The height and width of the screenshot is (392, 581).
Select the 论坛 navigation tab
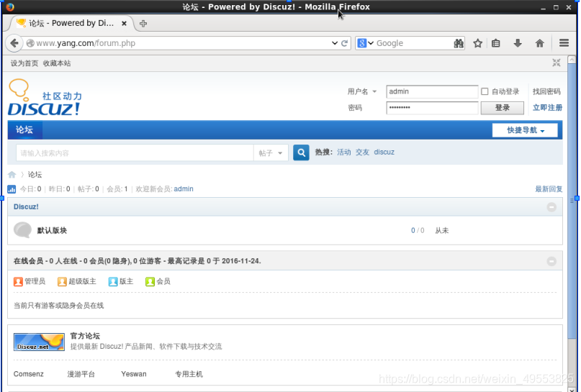pyautogui.click(x=24, y=130)
